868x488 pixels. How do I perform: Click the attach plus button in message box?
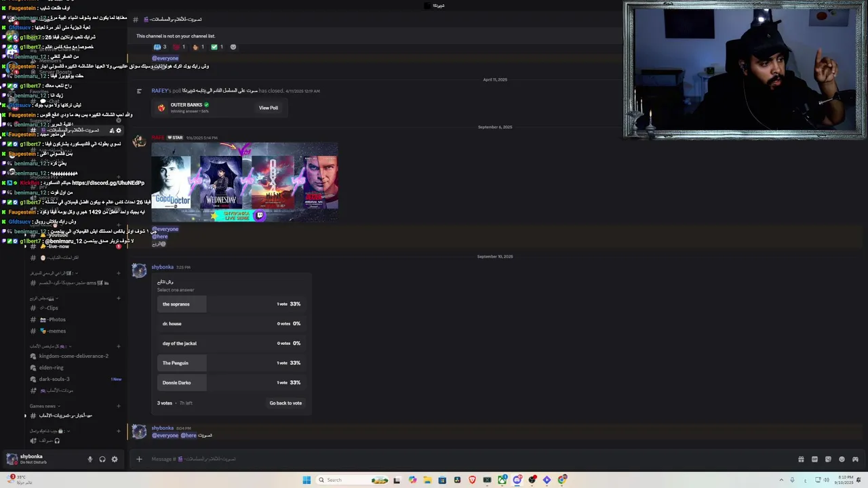point(139,459)
